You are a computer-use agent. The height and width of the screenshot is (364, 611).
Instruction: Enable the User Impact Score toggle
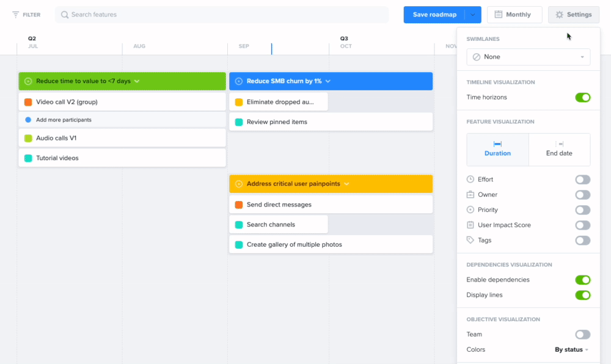coord(582,225)
